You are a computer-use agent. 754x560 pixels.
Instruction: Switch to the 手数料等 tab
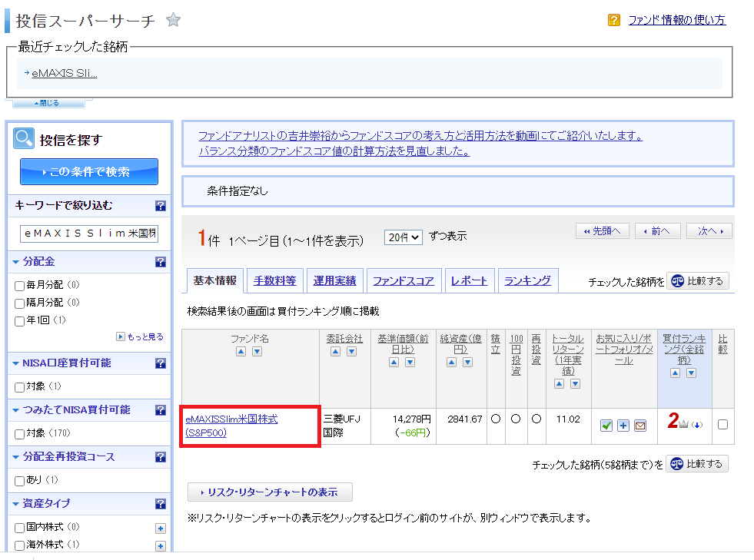click(274, 280)
